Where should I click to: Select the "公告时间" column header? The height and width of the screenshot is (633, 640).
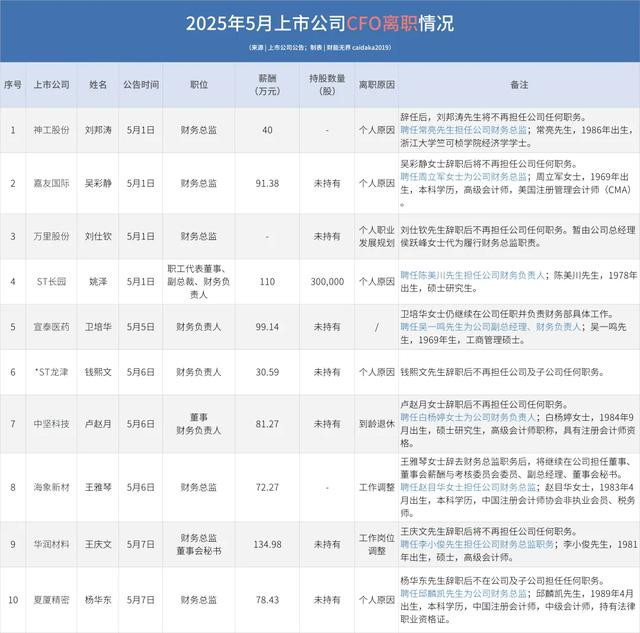pos(141,85)
